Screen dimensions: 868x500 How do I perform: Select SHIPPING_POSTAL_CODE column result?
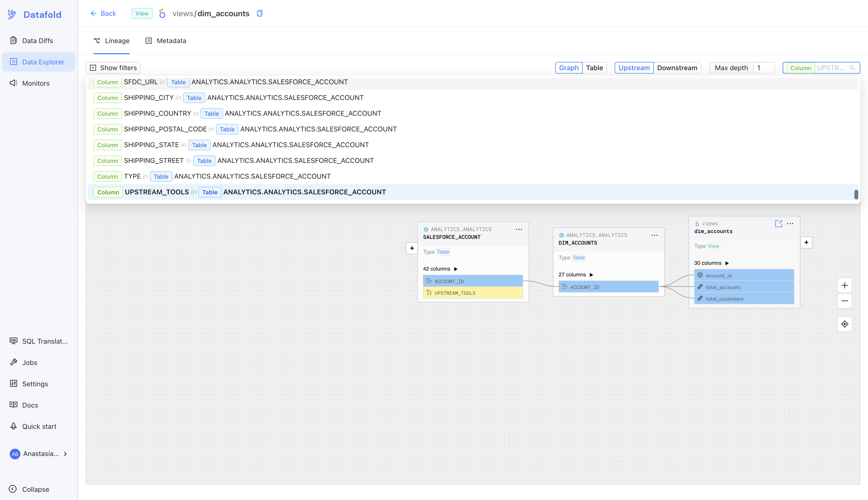[x=473, y=129]
